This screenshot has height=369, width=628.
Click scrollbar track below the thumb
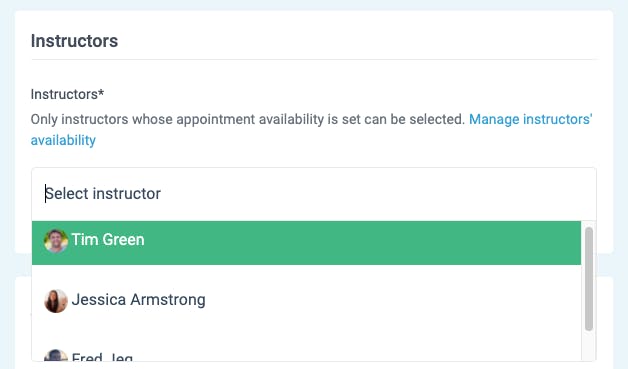pyautogui.click(x=589, y=346)
